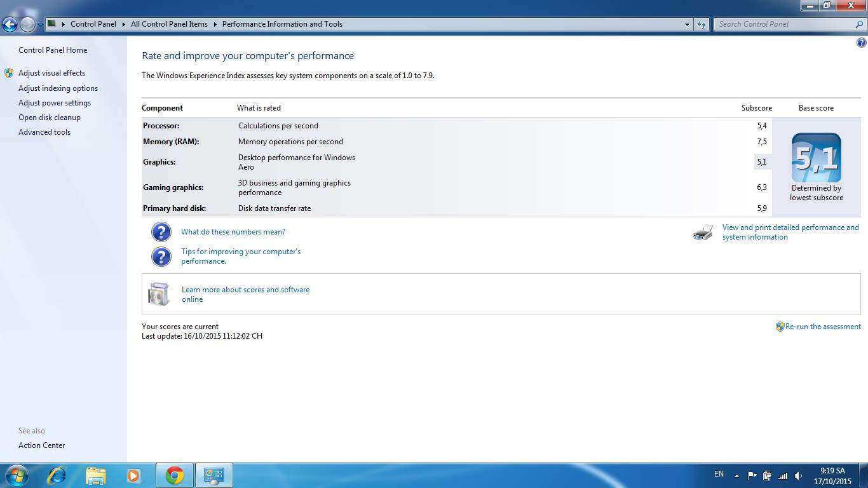Open Learn more about scores and software online

point(245,294)
